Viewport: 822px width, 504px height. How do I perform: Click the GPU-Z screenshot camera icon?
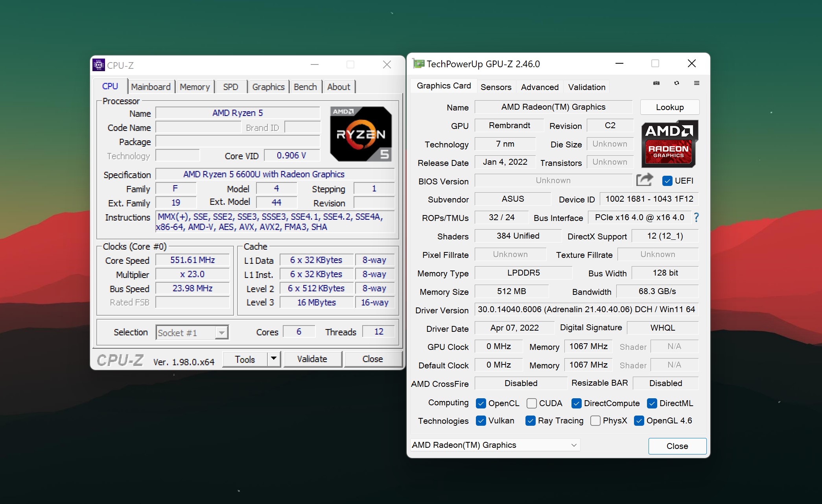[x=656, y=83]
